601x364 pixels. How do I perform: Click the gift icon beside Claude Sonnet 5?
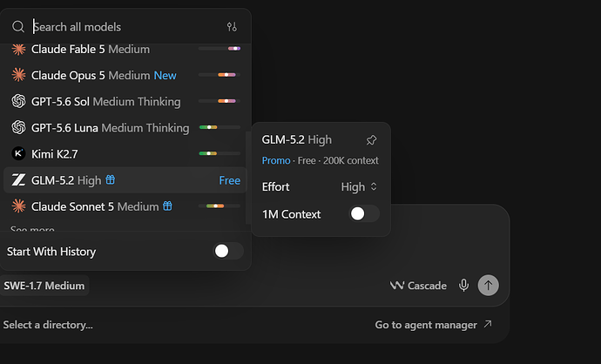coord(167,206)
